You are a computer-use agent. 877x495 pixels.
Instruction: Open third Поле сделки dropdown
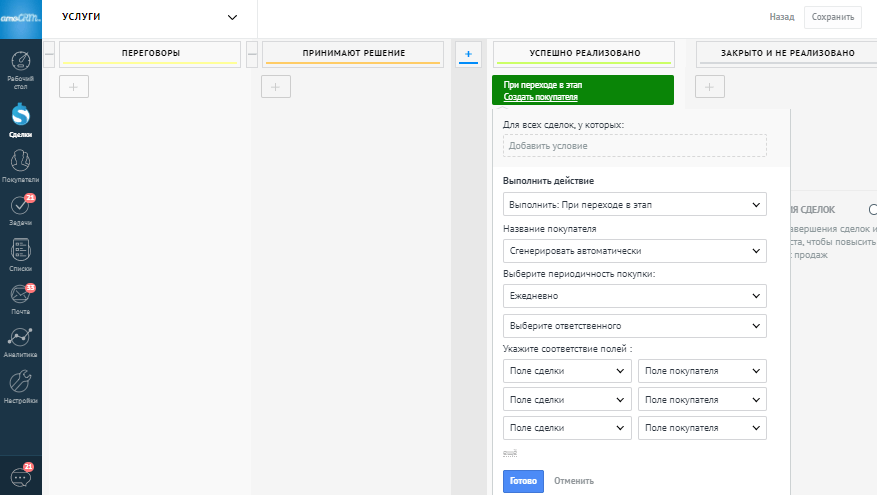pos(567,428)
